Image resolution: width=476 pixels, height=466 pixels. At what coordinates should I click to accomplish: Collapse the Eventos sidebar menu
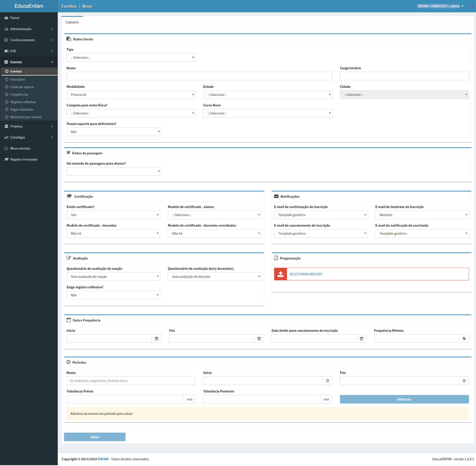coord(29,62)
